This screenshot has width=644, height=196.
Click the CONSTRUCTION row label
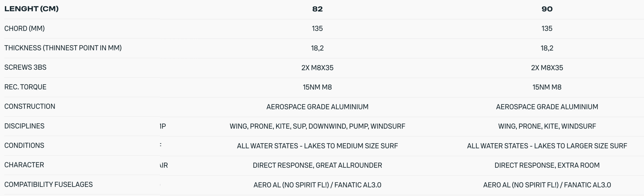click(x=30, y=106)
